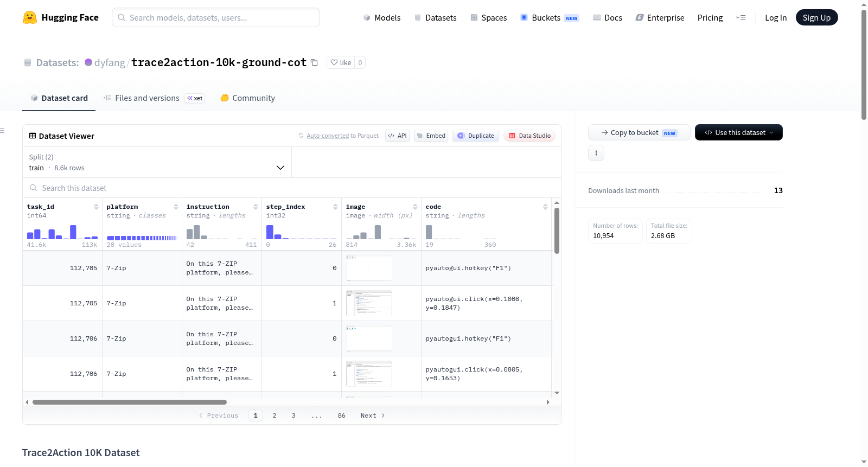
Task: Click the dyfang author link
Action: pos(110,62)
